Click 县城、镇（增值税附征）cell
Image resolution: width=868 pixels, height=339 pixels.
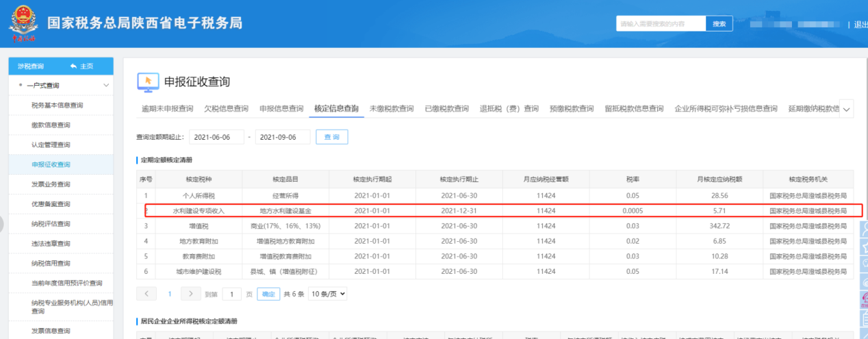285,271
